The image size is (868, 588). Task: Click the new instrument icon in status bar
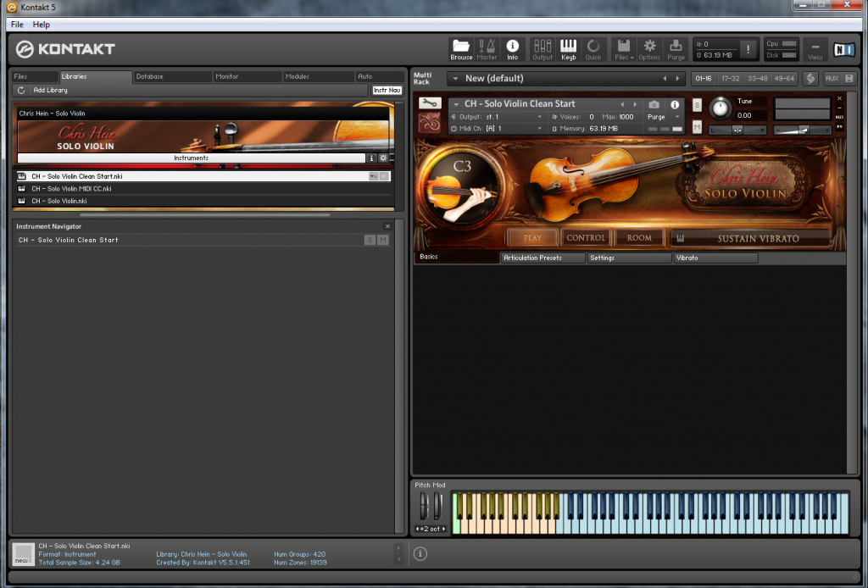[23, 554]
